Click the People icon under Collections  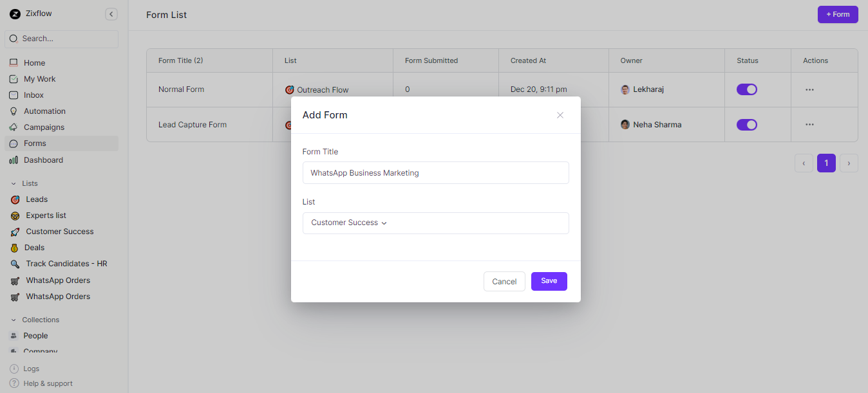click(14, 335)
